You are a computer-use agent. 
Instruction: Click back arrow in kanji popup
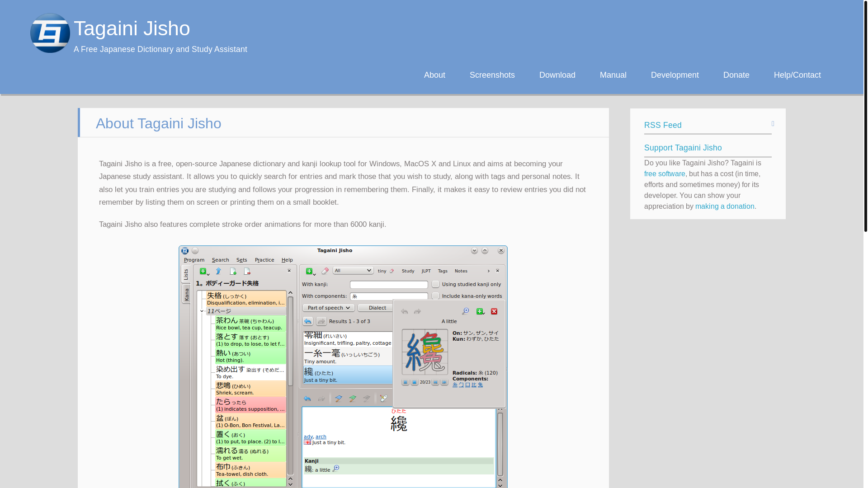405,311
